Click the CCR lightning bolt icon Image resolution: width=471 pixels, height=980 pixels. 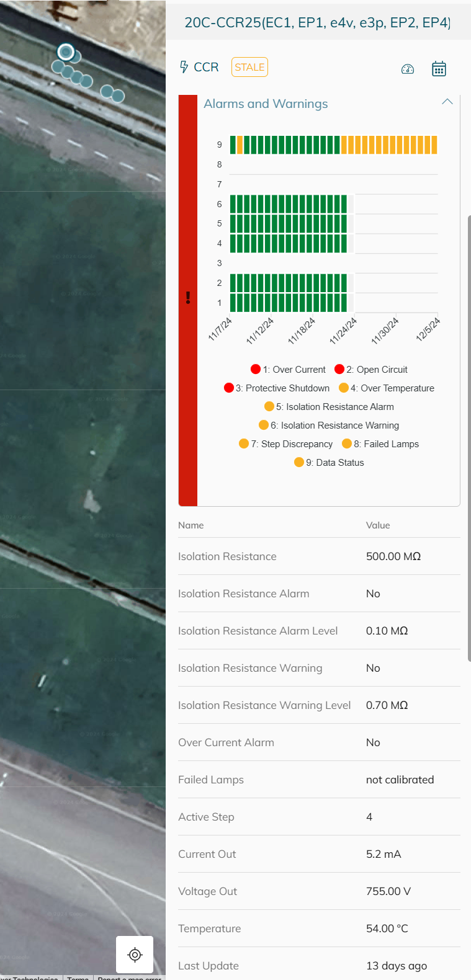coord(184,67)
